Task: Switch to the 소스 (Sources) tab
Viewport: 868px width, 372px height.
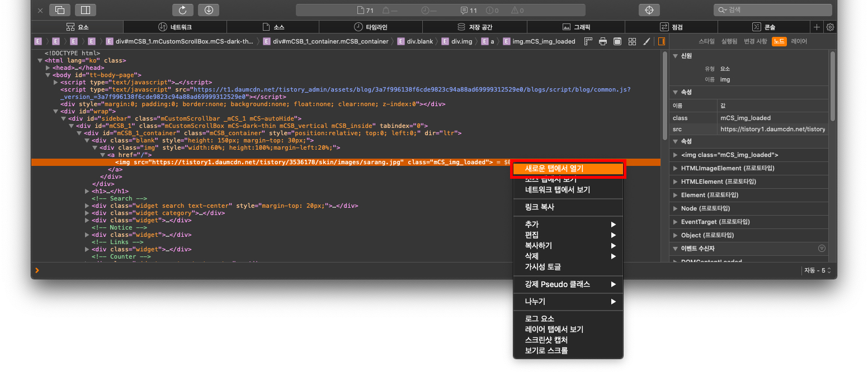Action: click(273, 27)
